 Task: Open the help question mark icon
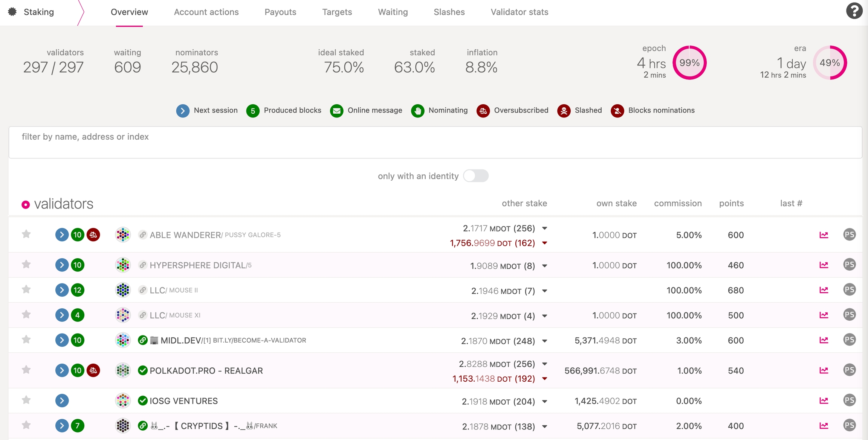854,11
